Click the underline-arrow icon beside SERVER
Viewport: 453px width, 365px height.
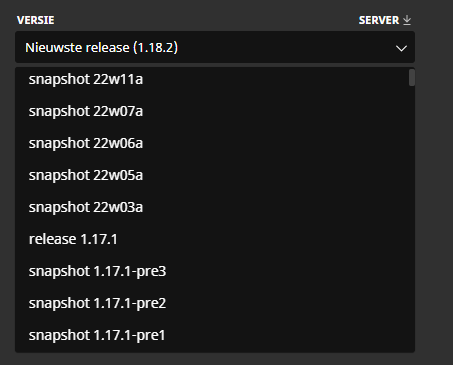407,20
